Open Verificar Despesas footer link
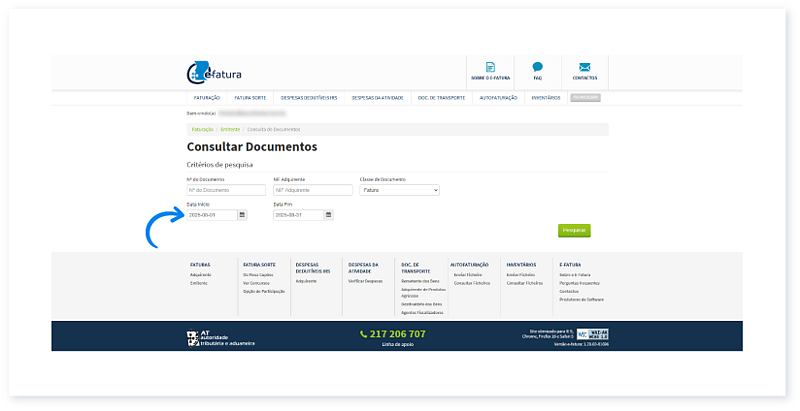This screenshot has width=800, height=411. [365, 281]
